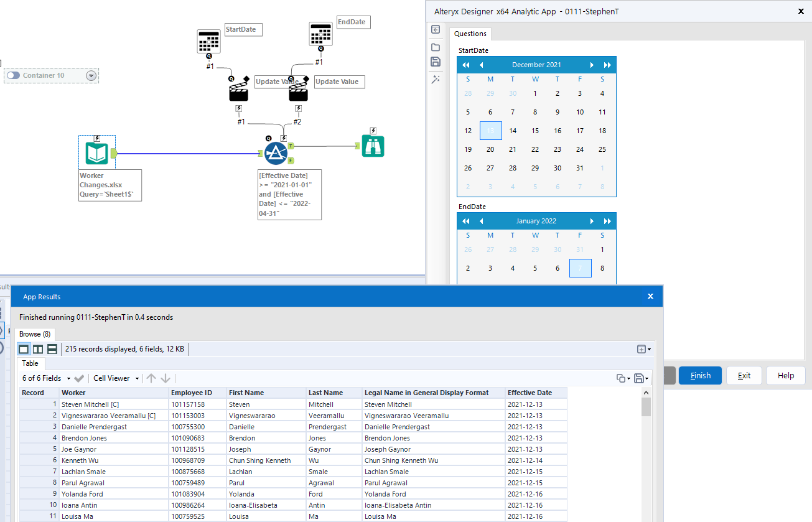Expand the Container 10 collapse arrow
This screenshot has height=522, width=812.
[91, 75]
